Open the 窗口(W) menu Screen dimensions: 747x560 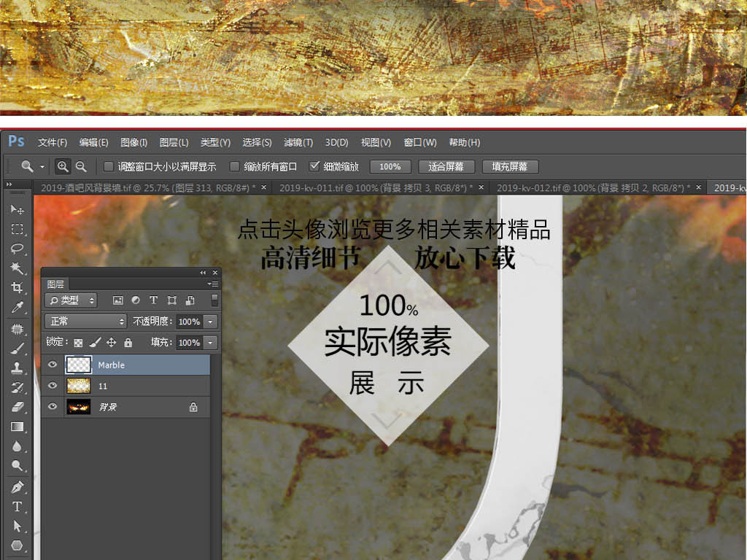point(419,142)
